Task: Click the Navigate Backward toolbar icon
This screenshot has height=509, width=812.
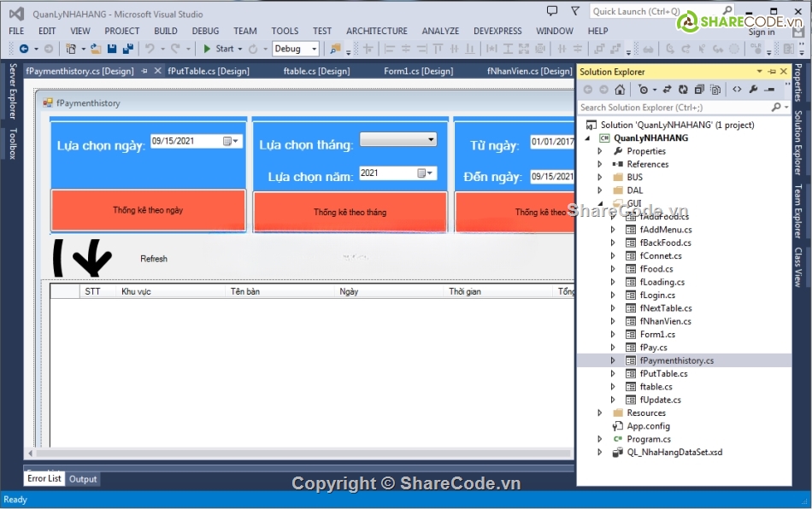Action: click(24, 49)
